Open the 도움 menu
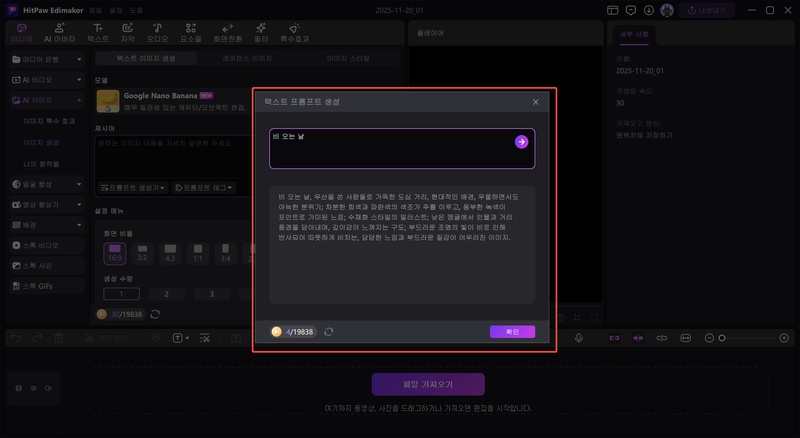Screen dimensions: 800x438 coord(136,10)
